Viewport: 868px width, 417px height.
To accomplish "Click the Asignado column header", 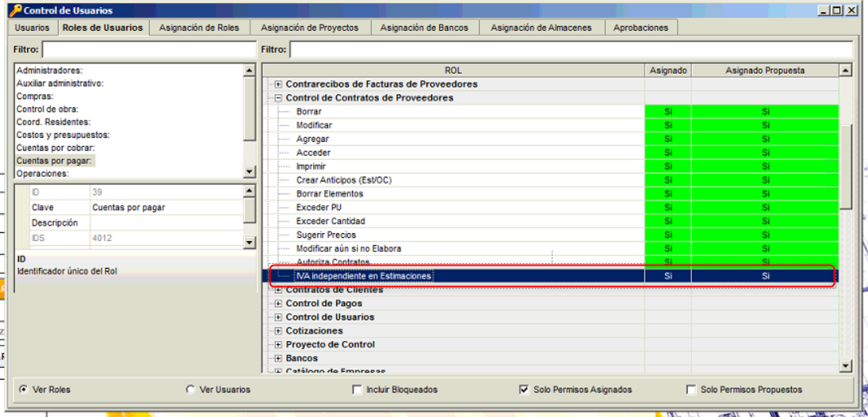I will [x=668, y=71].
